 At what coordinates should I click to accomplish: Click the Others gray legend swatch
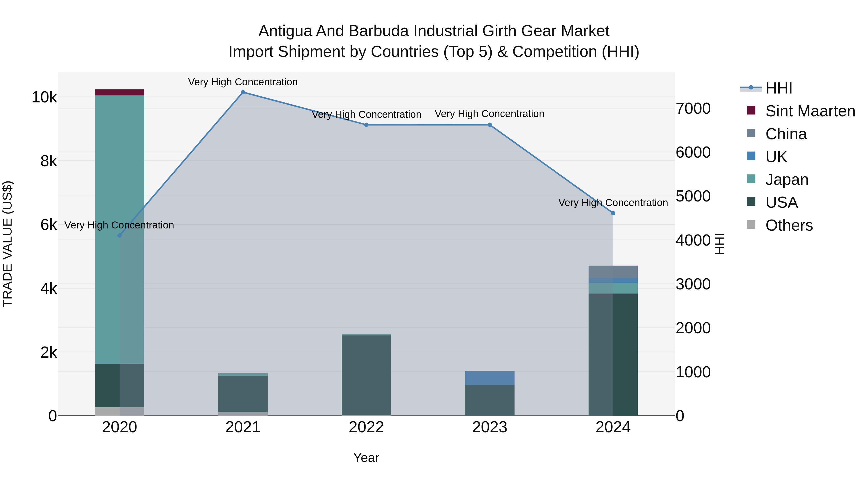pyautogui.click(x=751, y=224)
